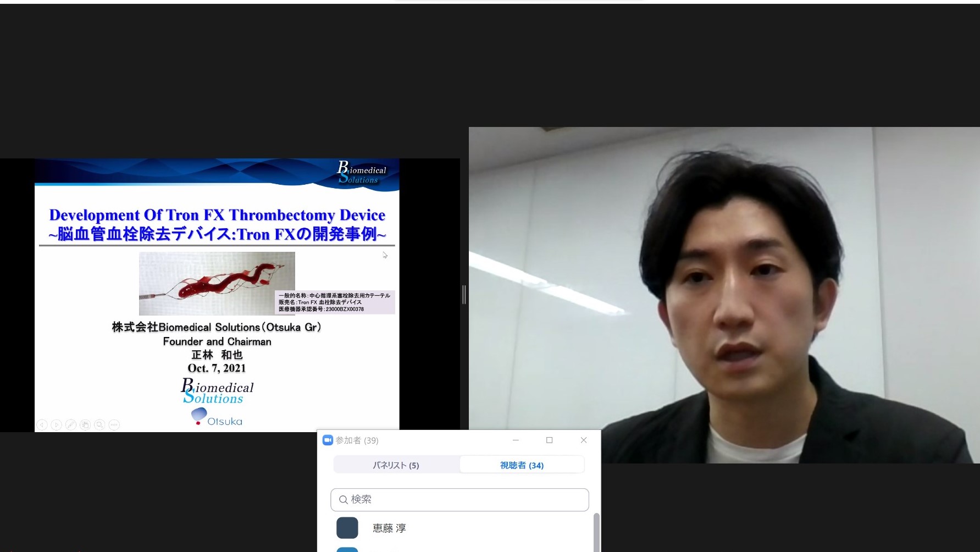Click date 'Oct. 7, 2021' on slide
The width and height of the screenshot is (980, 552).
(x=217, y=368)
